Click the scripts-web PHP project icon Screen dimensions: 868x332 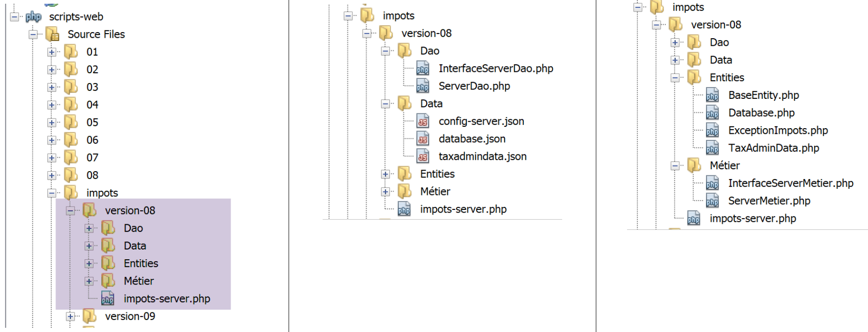[x=33, y=17]
